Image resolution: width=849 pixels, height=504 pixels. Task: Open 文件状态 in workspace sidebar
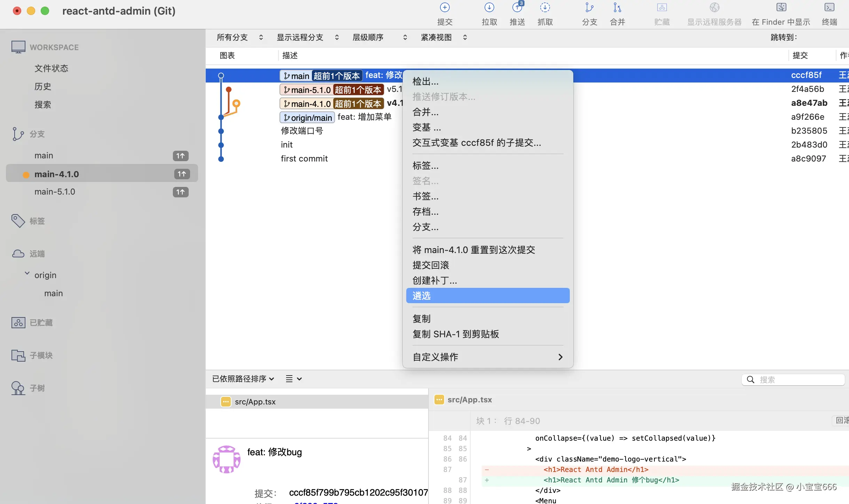point(51,68)
